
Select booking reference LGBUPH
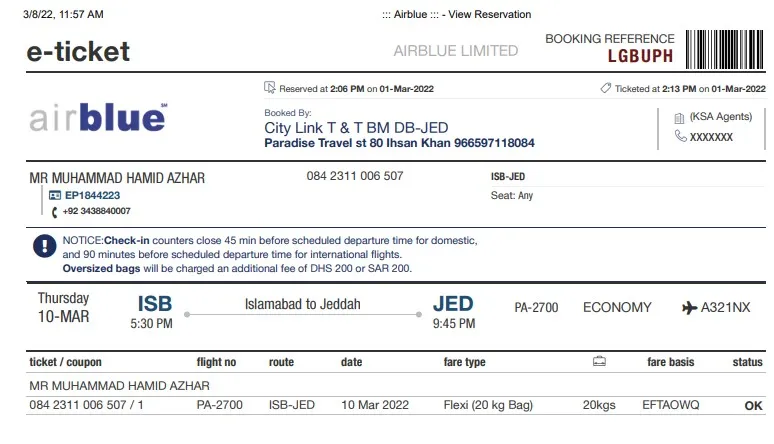640,56
